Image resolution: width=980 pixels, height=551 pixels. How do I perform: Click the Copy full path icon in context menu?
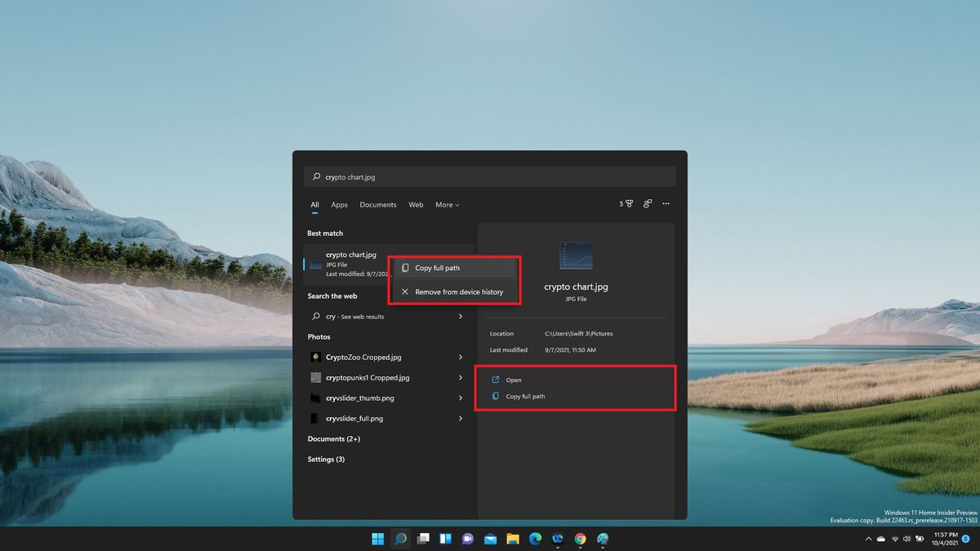(x=404, y=267)
